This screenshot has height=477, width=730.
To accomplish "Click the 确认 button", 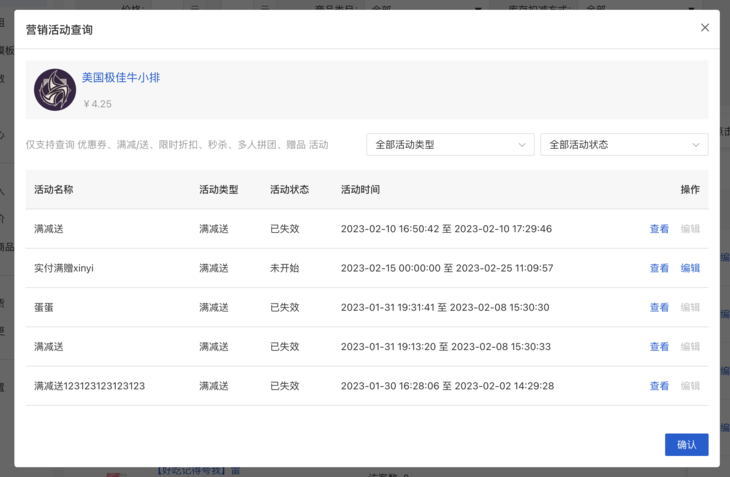I will click(686, 445).
